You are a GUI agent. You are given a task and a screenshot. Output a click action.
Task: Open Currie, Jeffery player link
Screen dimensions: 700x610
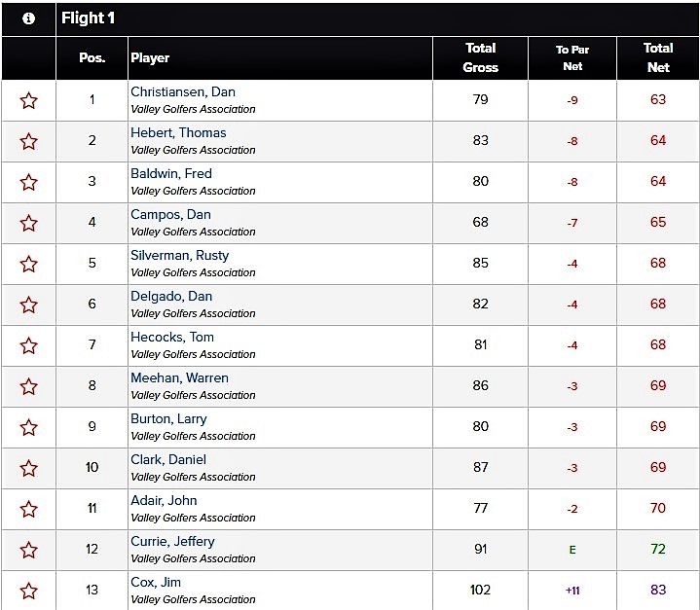click(172, 541)
